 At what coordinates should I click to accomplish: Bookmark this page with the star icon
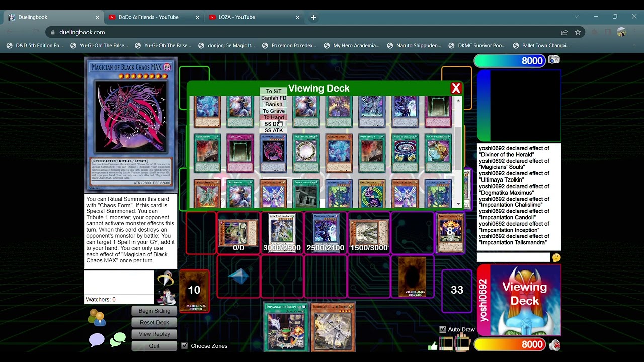pyautogui.click(x=578, y=32)
